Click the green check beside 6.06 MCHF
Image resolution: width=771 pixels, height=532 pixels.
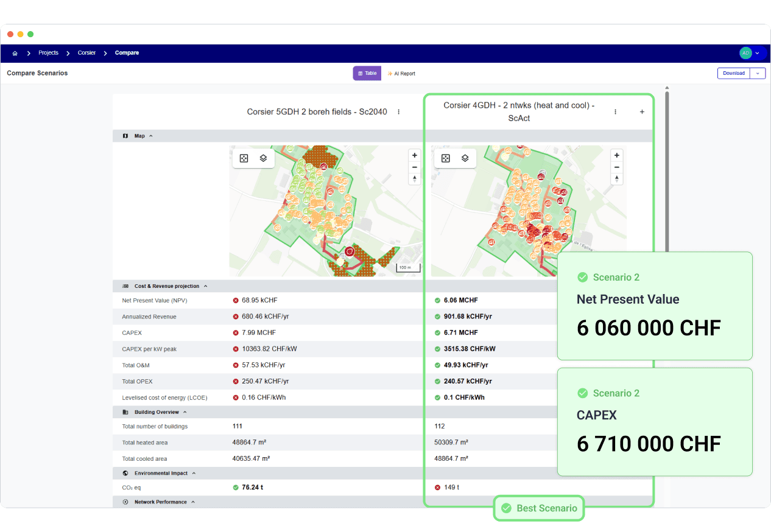[437, 300]
